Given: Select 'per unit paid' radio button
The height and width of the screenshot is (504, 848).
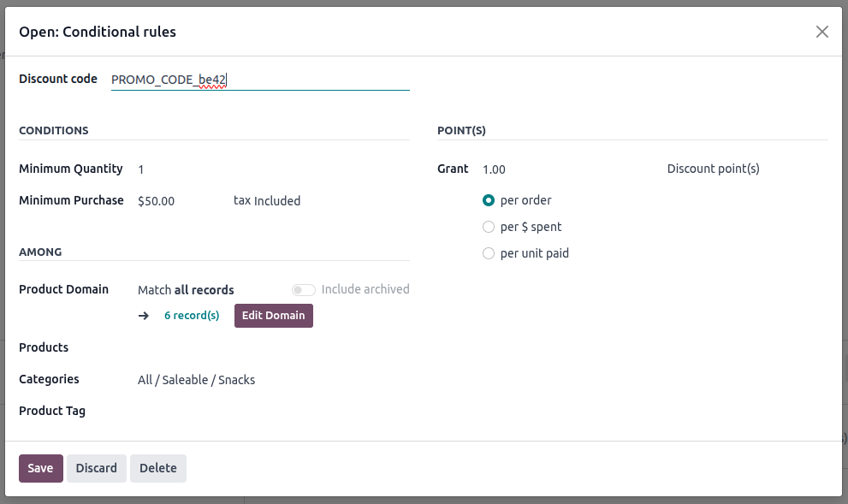Looking at the screenshot, I should [x=489, y=253].
